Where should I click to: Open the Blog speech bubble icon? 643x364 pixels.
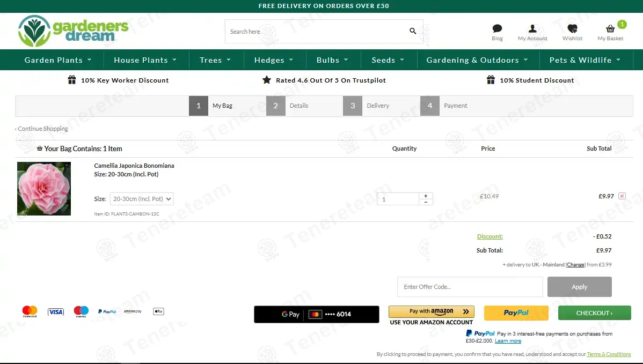pyautogui.click(x=497, y=28)
